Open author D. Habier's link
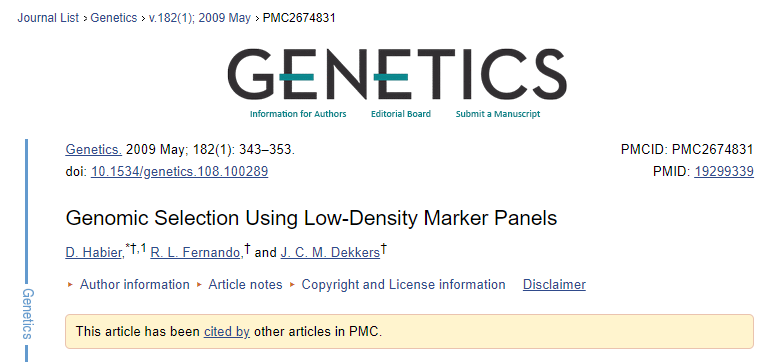This screenshot has width=782, height=363. 94,253
